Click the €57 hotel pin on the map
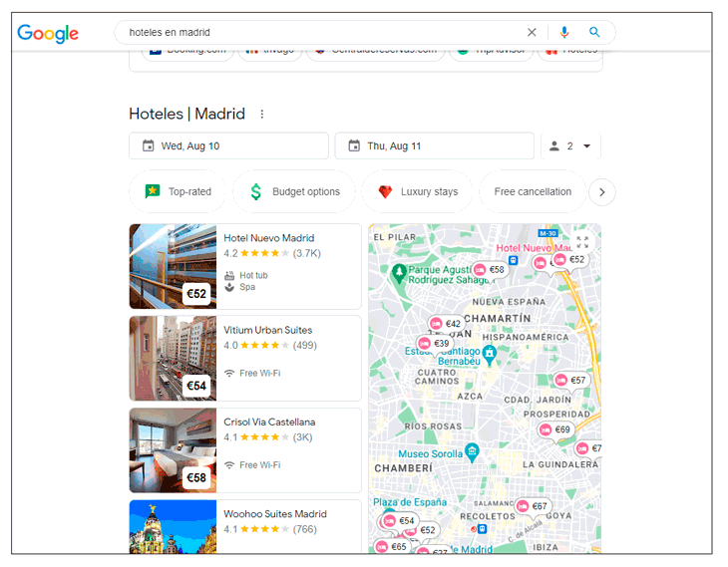The width and height of the screenshot is (728, 567). pyautogui.click(x=571, y=381)
